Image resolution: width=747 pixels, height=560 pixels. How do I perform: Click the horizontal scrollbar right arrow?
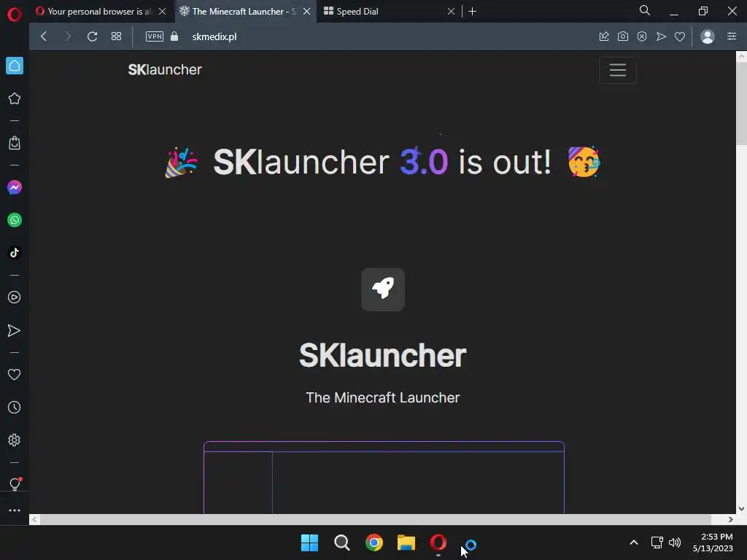730,519
